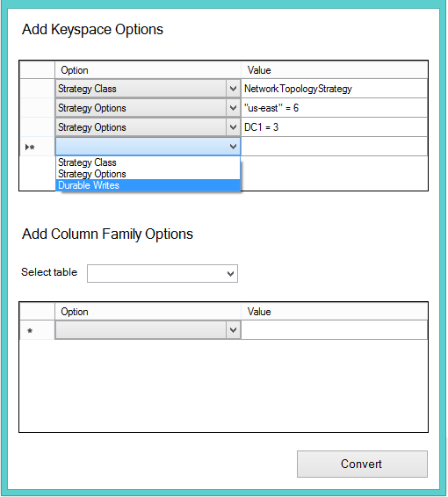Edit the "us-east" = 6 value cell
Image resolution: width=448 pixels, height=497 pixels.
pyautogui.click(x=334, y=108)
